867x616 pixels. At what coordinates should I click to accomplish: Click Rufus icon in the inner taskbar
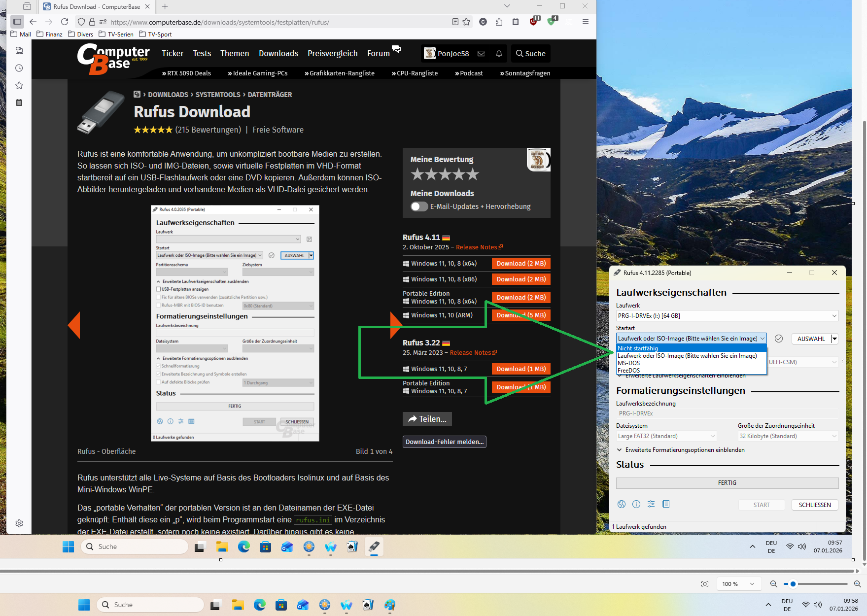[x=374, y=547]
